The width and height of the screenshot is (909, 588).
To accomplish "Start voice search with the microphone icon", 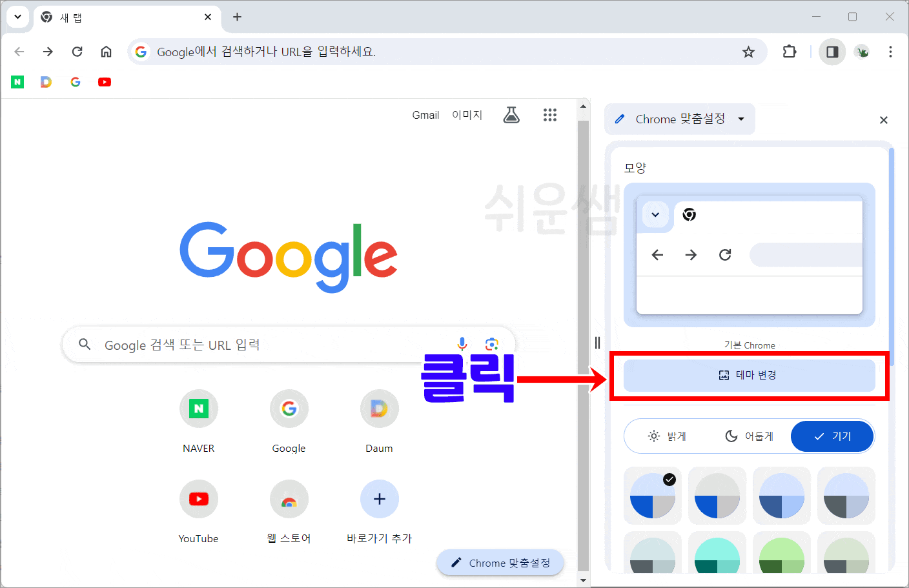I will coord(462,344).
